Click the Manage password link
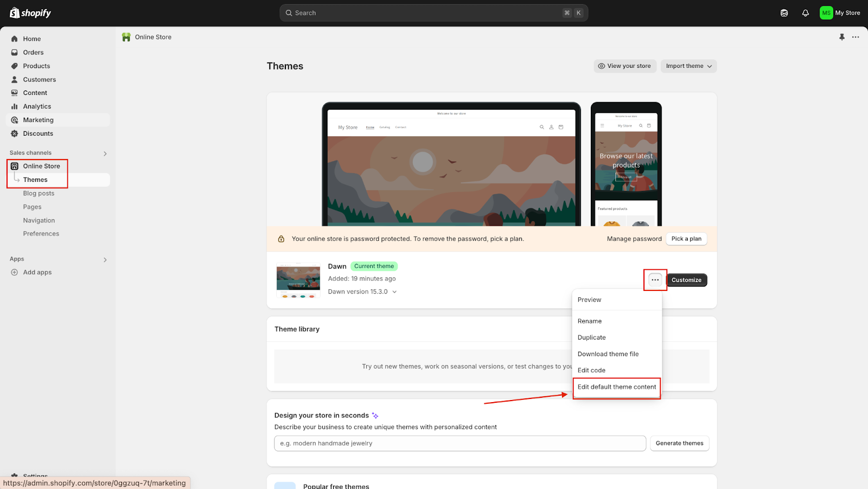 pos(634,239)
